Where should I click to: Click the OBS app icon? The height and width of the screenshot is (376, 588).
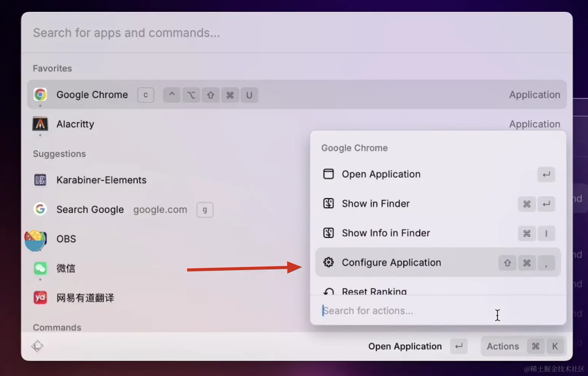[35, 240]
